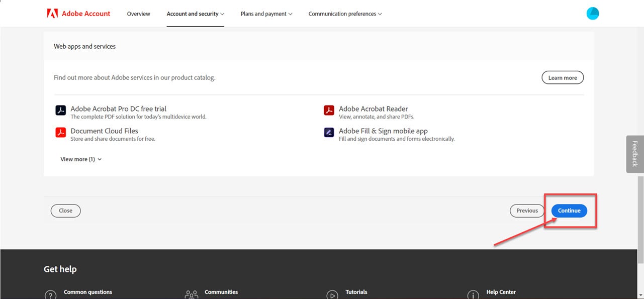Screen dimensions: 644x299
Task: Open the Communities link
Action: click(x=221, y=292)
